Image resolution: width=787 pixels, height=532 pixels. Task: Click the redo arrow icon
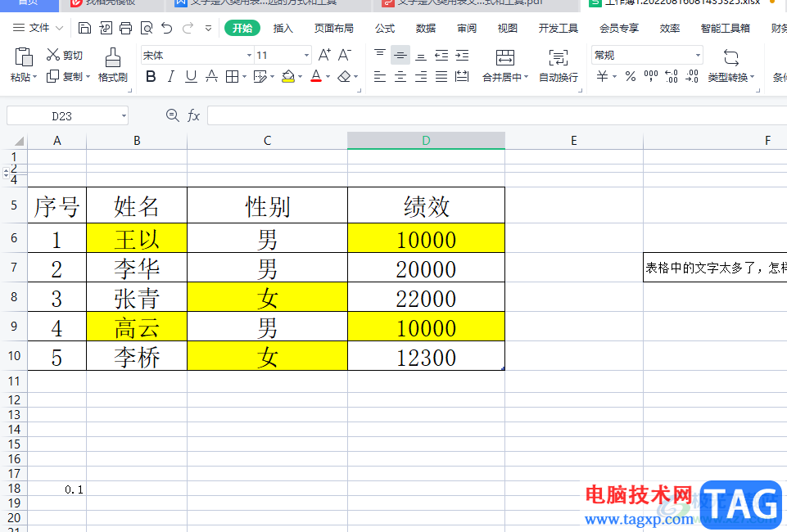tap(188, 28)
